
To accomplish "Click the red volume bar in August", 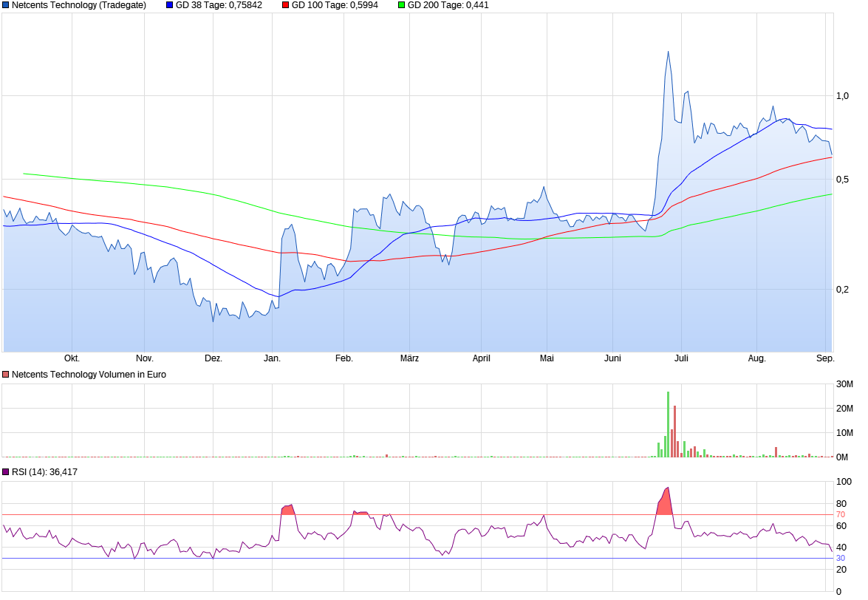I will click(x=776, y=452).
